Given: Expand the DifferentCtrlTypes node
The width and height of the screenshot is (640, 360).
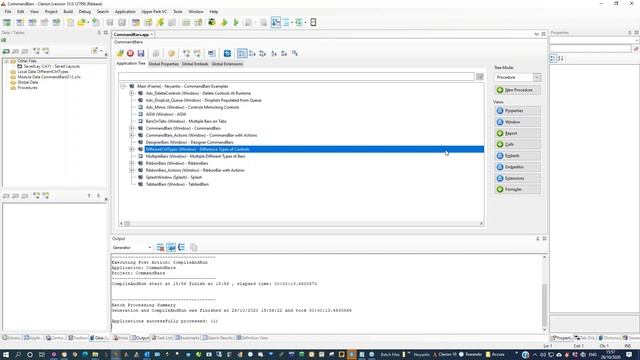Looking at the screenshot, I should 132,149.
